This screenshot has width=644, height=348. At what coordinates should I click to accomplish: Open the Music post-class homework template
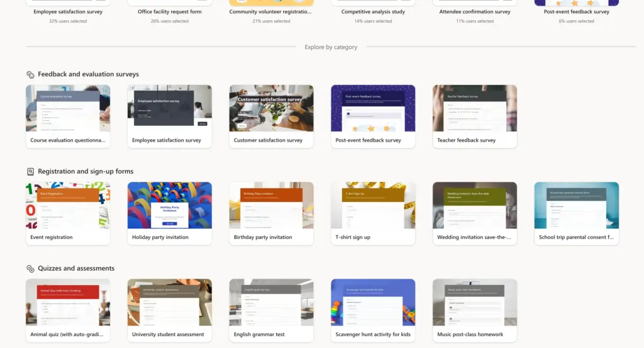(475, 310)
